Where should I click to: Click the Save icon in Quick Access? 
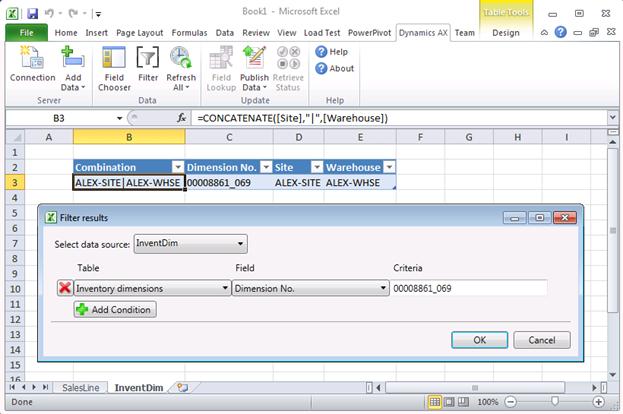pos(33,14)
